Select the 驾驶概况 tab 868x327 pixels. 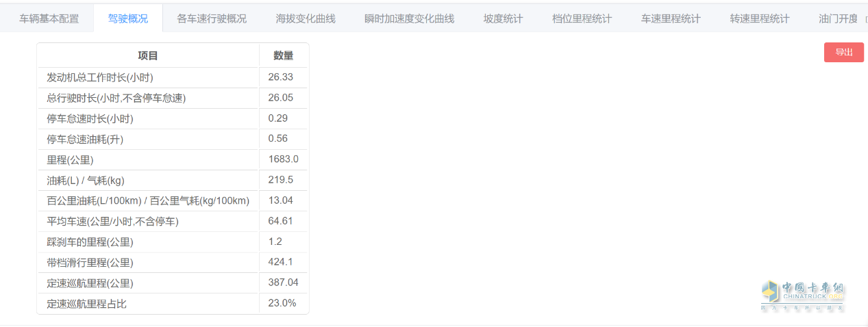pos(128,18)
